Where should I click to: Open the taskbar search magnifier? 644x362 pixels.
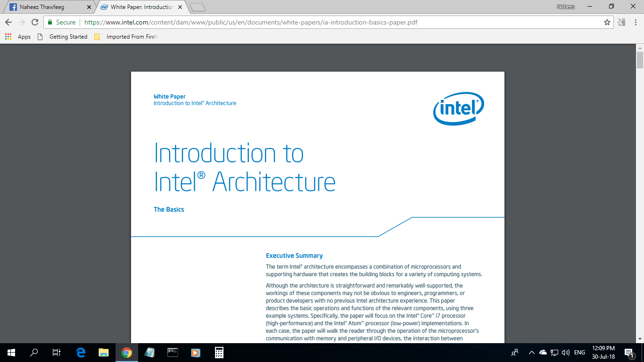[x=34, y=353]
